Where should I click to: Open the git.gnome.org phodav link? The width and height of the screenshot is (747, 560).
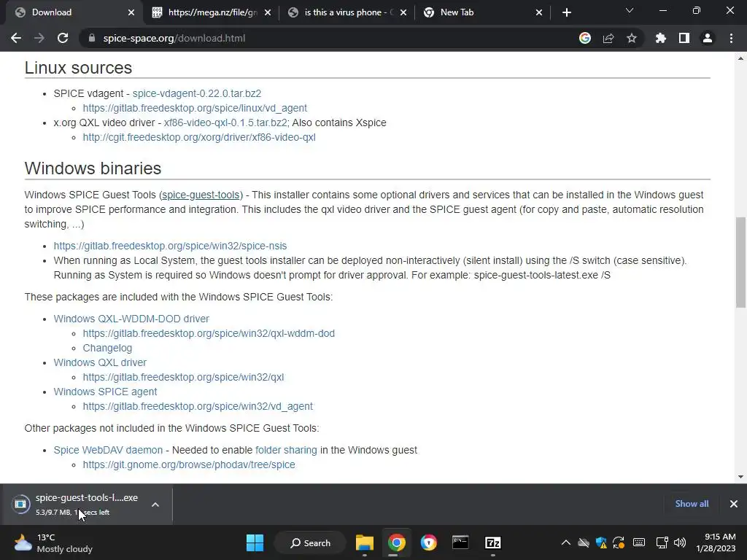[x=189, y=464]
